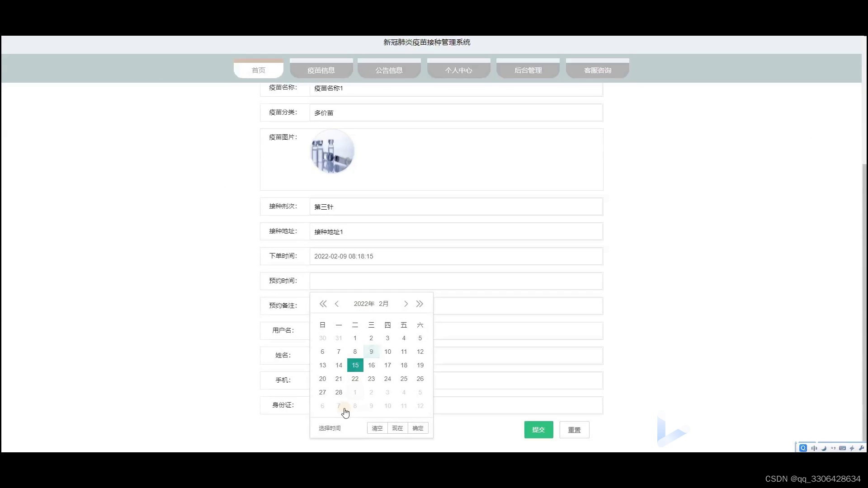Select date 21 in the calendar

point(339,379)
